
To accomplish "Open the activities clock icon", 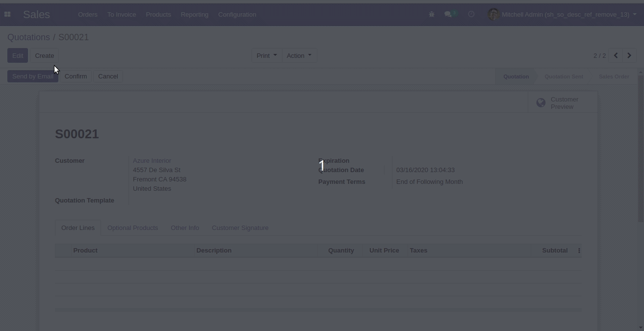I will click(471, 14).
